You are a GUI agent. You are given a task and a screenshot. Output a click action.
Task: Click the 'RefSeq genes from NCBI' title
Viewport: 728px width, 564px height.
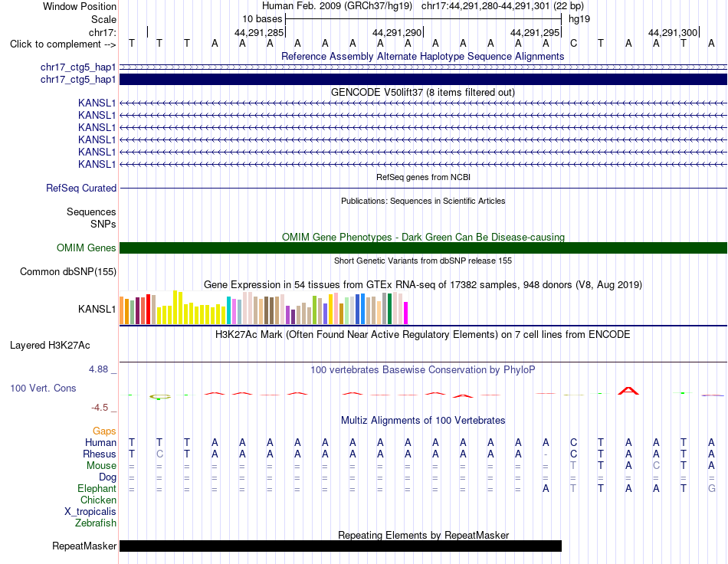tap(423, 177)
